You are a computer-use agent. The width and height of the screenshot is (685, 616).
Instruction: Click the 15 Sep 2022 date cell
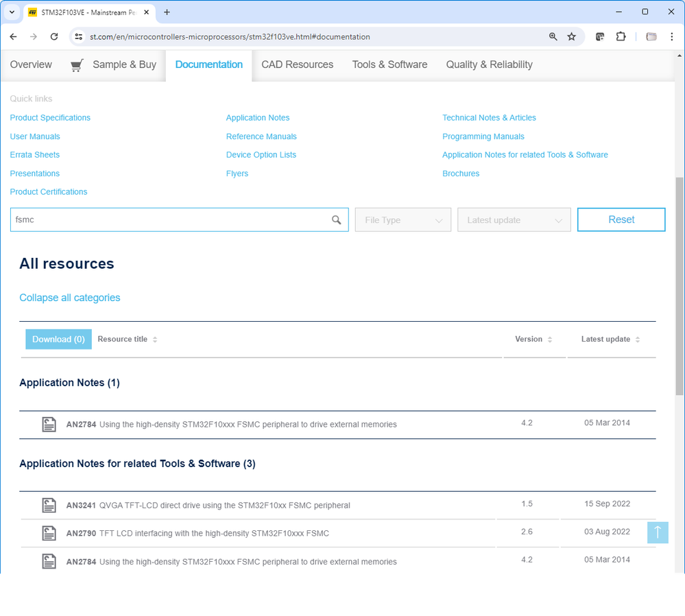(608, 504)
